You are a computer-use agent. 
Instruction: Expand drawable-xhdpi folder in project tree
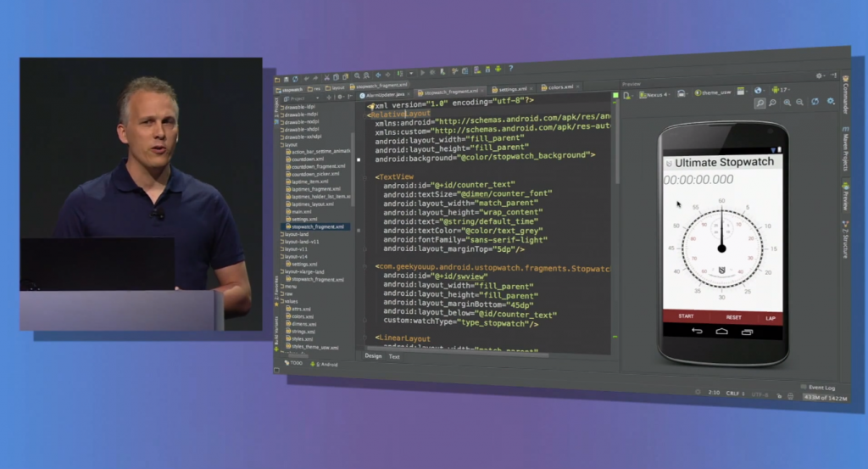[301, 130]
